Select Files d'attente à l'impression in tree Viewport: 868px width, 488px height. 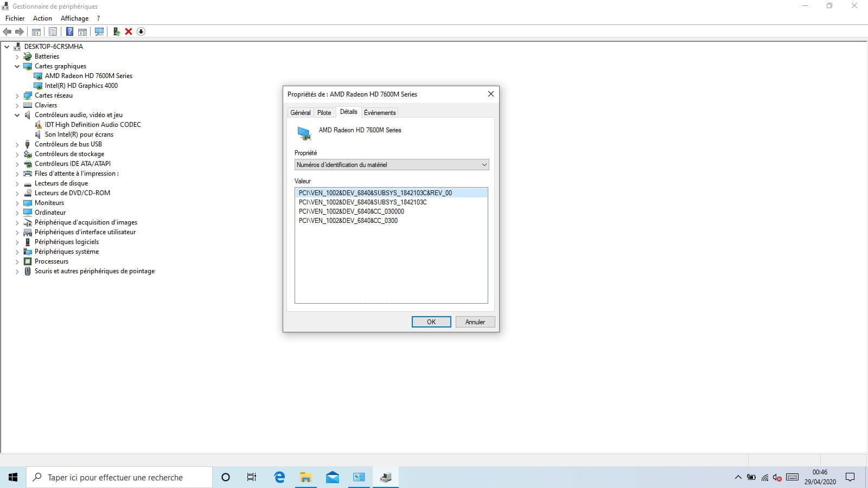point(76,174)
